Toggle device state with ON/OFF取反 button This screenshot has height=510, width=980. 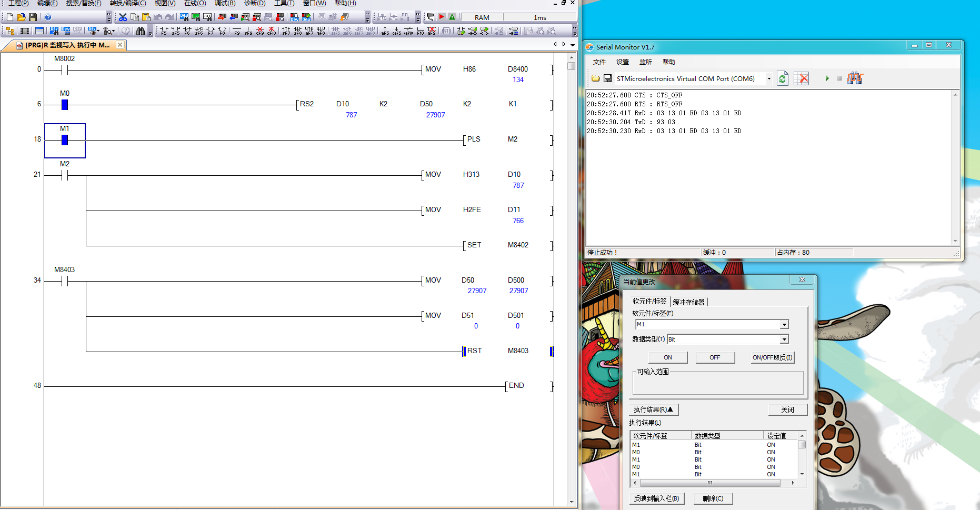tap(772, 357)
